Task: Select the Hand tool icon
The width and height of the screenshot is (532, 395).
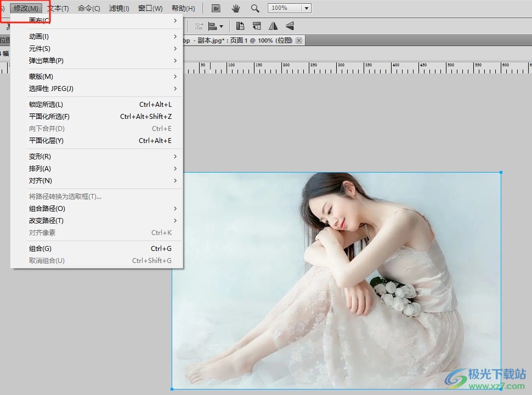Action: 236,8
